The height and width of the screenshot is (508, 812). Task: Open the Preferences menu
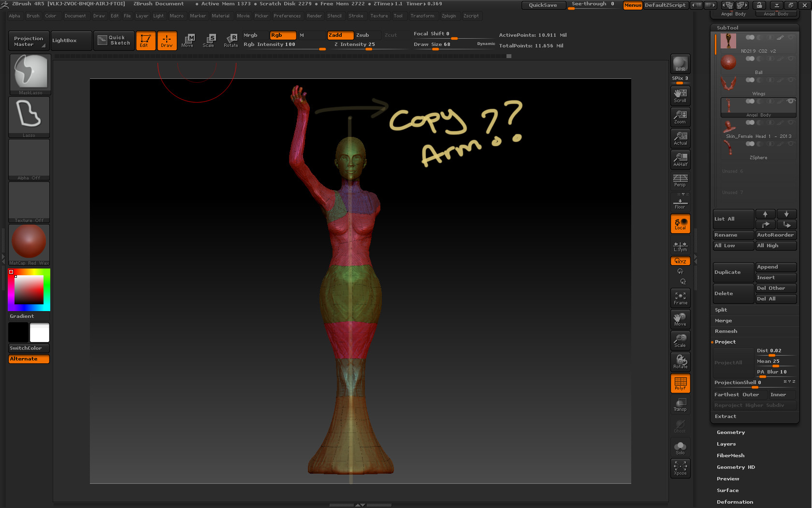pyautogui.click(x=288, y=15)
